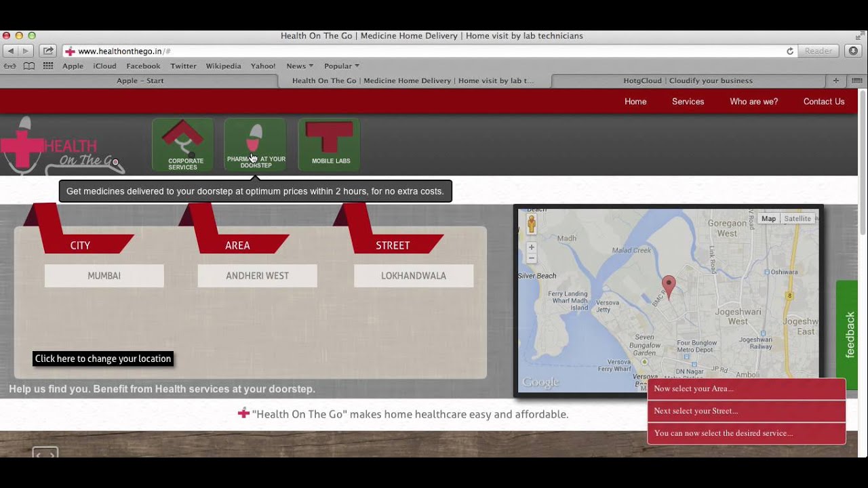
Task: Click 'Click here to change your location'
Action: pos(103,359)
